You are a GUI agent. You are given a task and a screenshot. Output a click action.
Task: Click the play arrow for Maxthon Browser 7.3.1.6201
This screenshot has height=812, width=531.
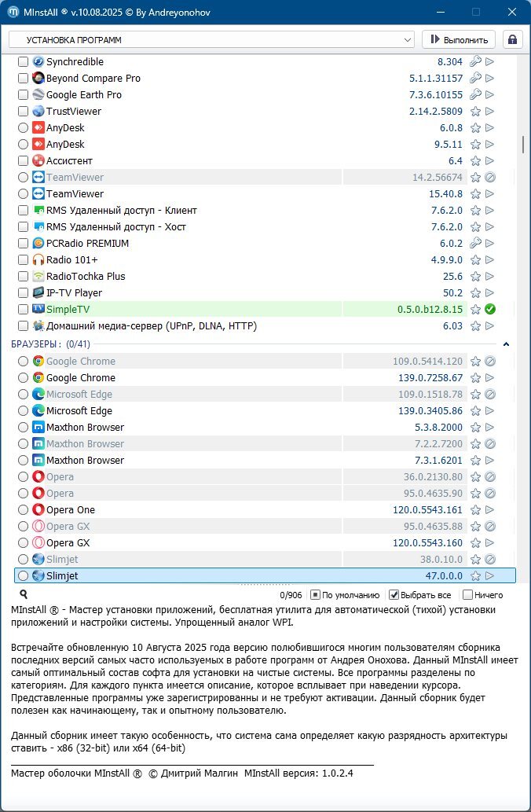(489, 460)
